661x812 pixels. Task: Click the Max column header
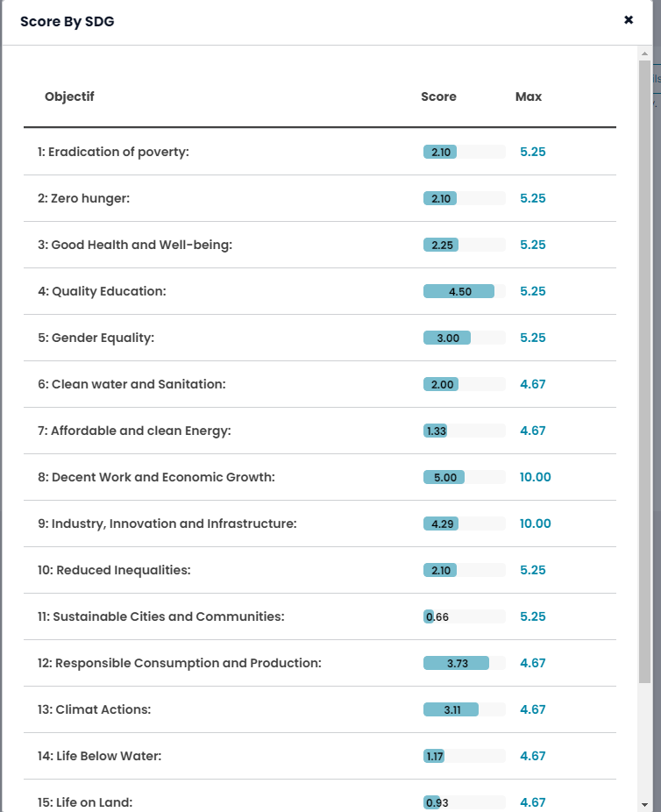click(529, 96)
